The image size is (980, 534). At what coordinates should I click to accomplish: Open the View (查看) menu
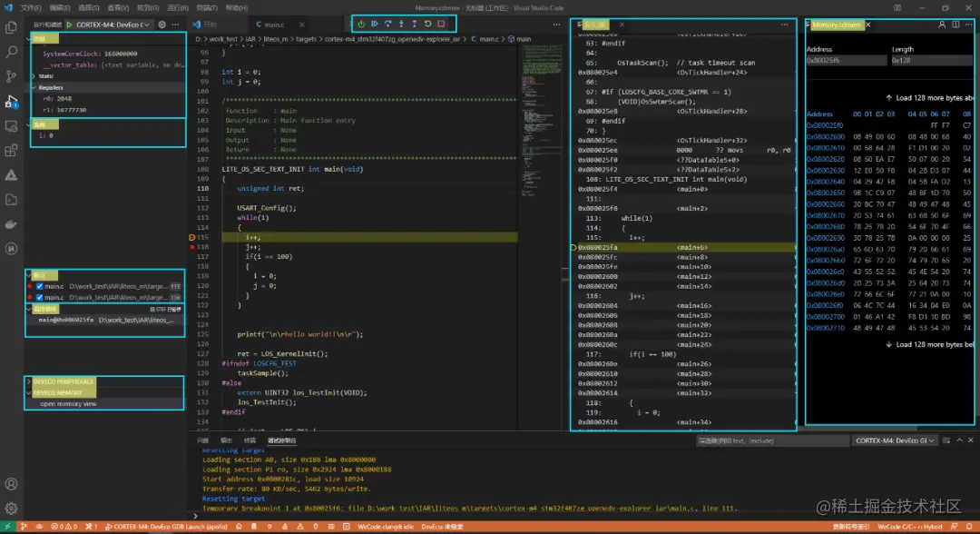(x=117, y=8)
